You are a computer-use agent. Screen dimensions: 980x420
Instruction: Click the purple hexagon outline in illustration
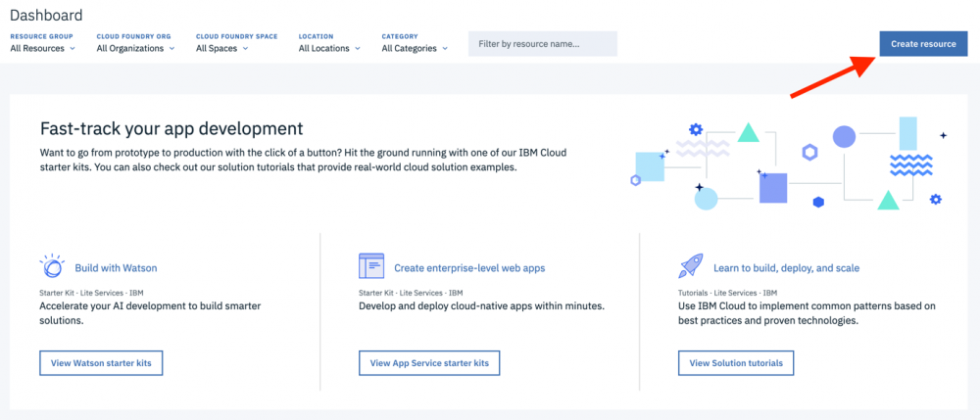point(809,152)
